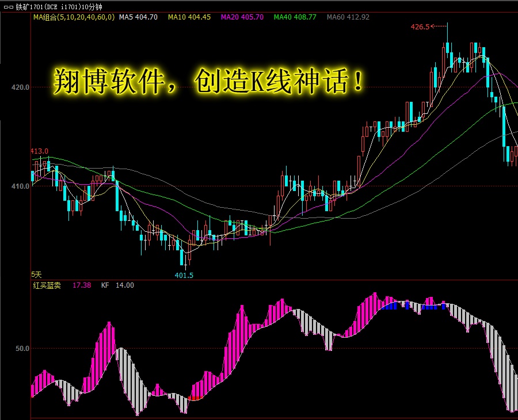Screen dimensions: 518x420
Task: Click the 14.00 KF value
Action: pos(124,285)
